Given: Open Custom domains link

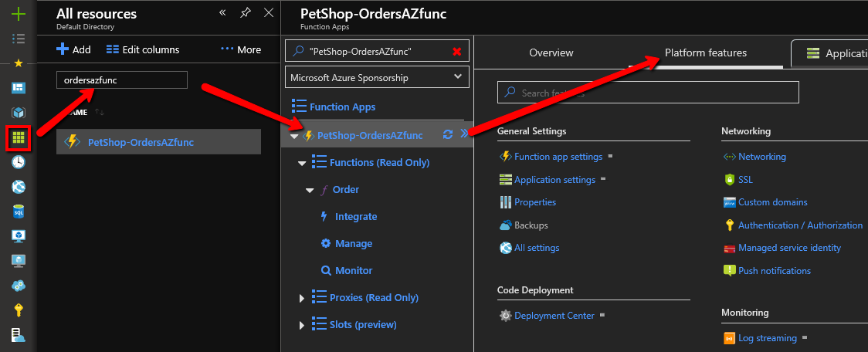Looking at the screenshot, I should point(773,202).
